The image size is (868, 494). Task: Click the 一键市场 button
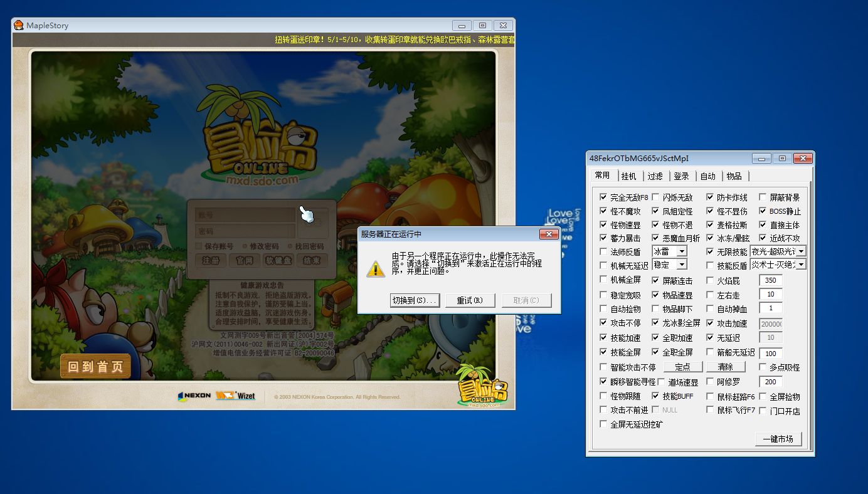[x=778, y=439]
